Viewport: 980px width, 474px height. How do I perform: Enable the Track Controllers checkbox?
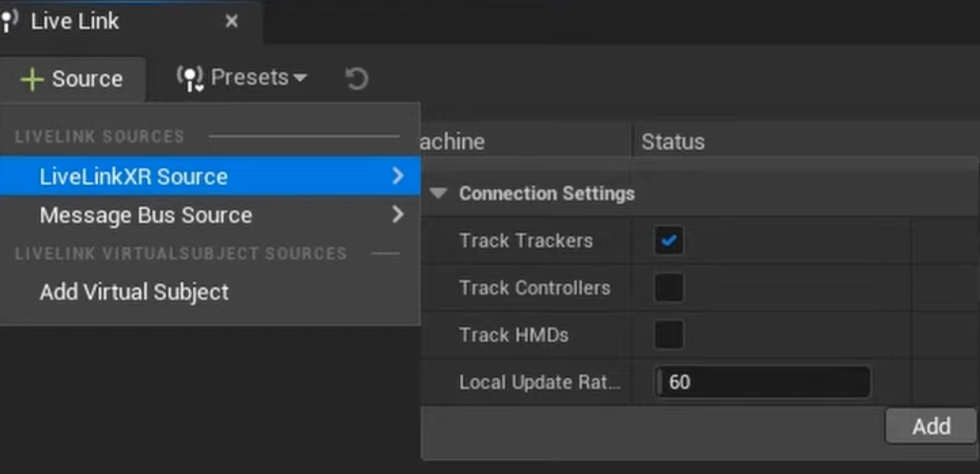669,288
